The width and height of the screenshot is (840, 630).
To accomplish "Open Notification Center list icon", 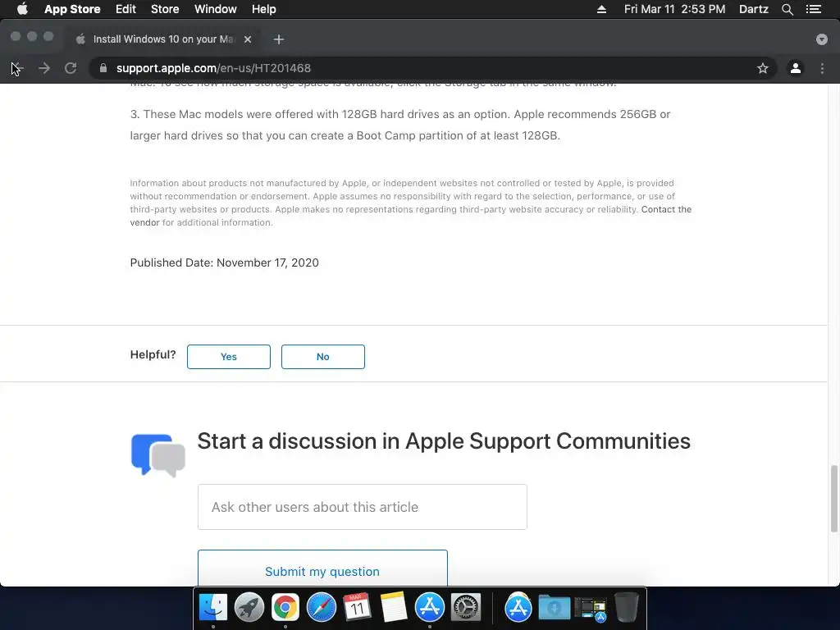I will (814, 9).
